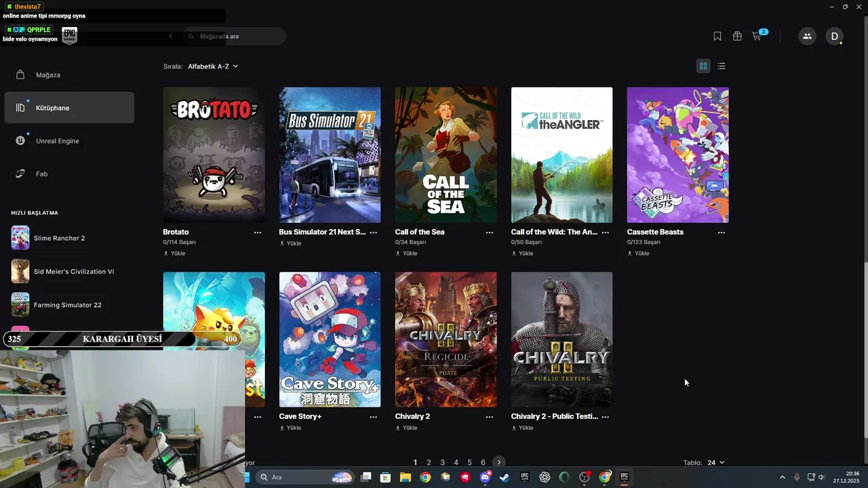Open the Bus Simulator 21 cover art
This screenshot has height=488, width=868.
click(x=330, y=155)
